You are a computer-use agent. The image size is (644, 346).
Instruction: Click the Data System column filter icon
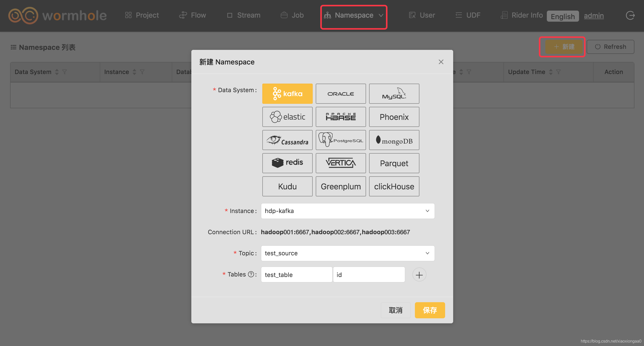pyautogui.click(x=65, y=72)
